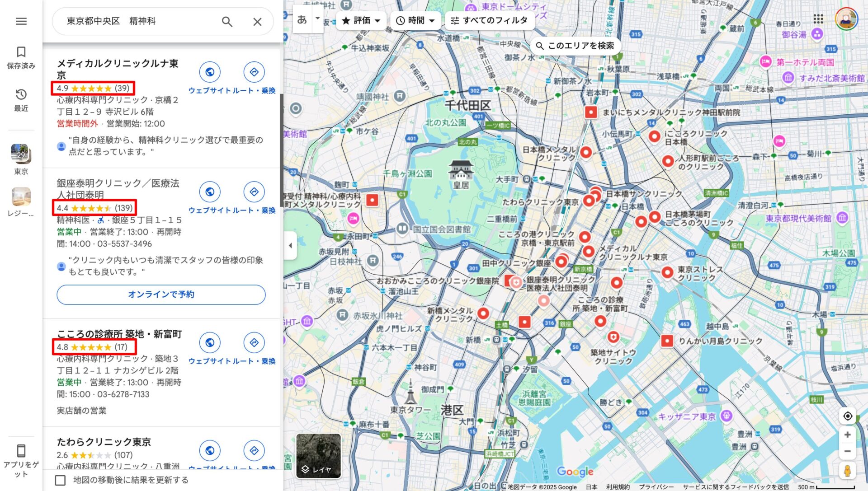Open website for こころの診療所 築地・新富町
Screen dimensions: 868x491
coord(210,342)
